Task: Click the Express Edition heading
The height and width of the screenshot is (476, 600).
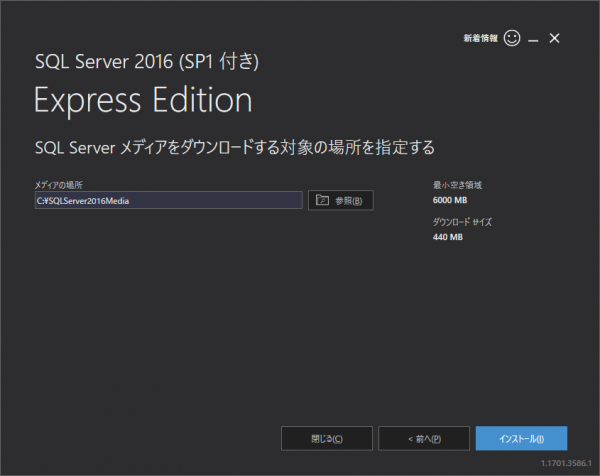Action: [x=143, y=100]
